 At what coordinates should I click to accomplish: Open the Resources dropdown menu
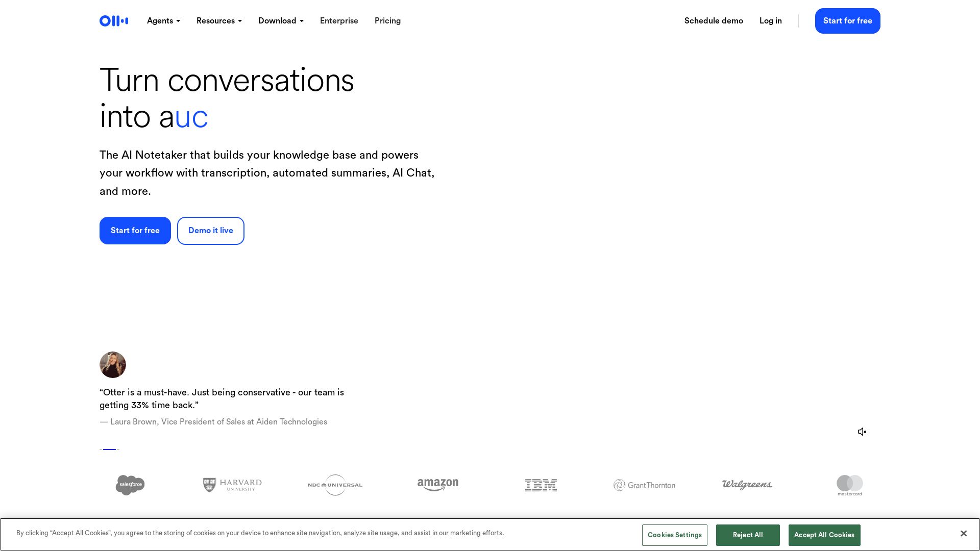(219, 21)
